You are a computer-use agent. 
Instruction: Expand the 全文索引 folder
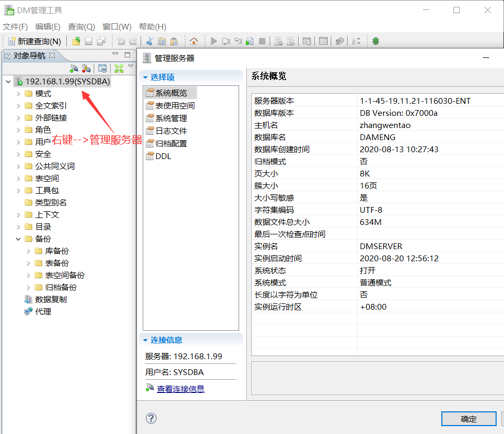tap(18, 106)
